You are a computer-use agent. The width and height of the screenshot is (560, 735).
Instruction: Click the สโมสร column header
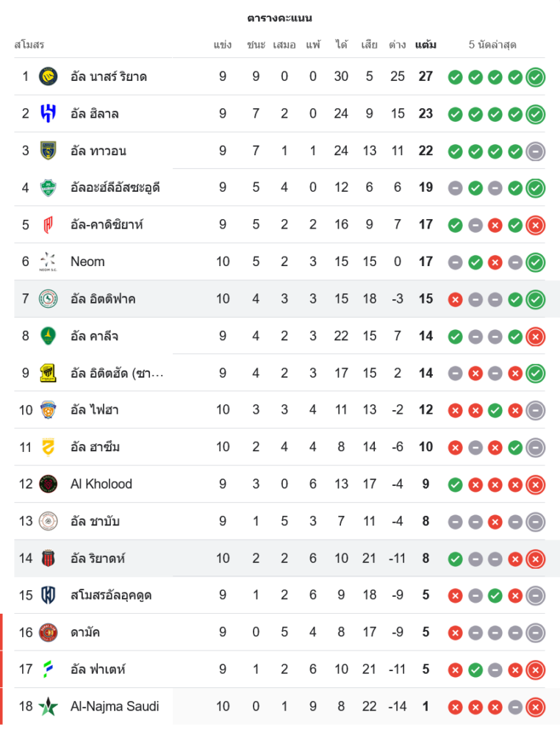29,45
